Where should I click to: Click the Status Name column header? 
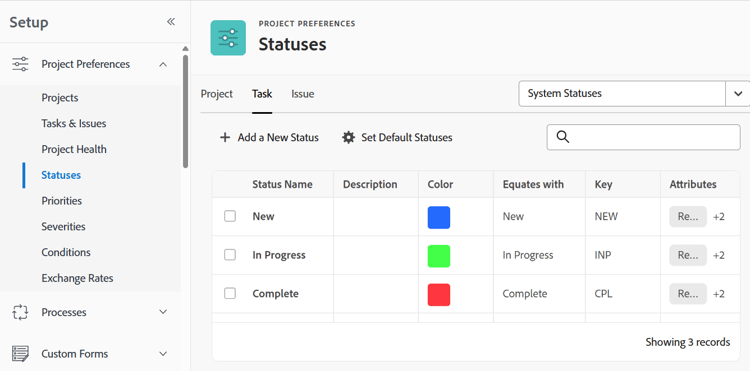pos(282,185)
